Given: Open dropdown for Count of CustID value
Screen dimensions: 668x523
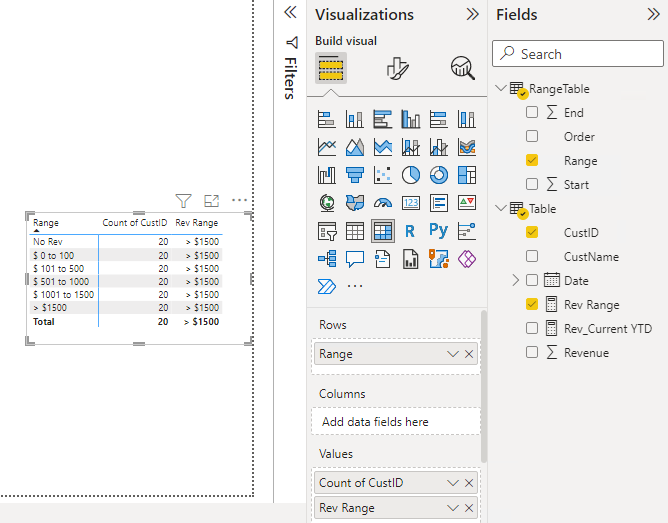Looking at the screenshot, I should point(452,483).
